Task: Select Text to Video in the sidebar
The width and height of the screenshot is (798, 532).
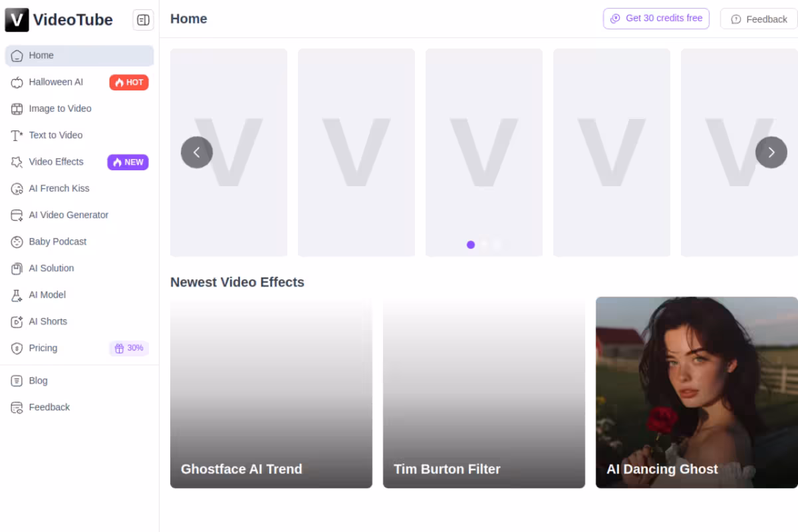Action: click(80, 136)
